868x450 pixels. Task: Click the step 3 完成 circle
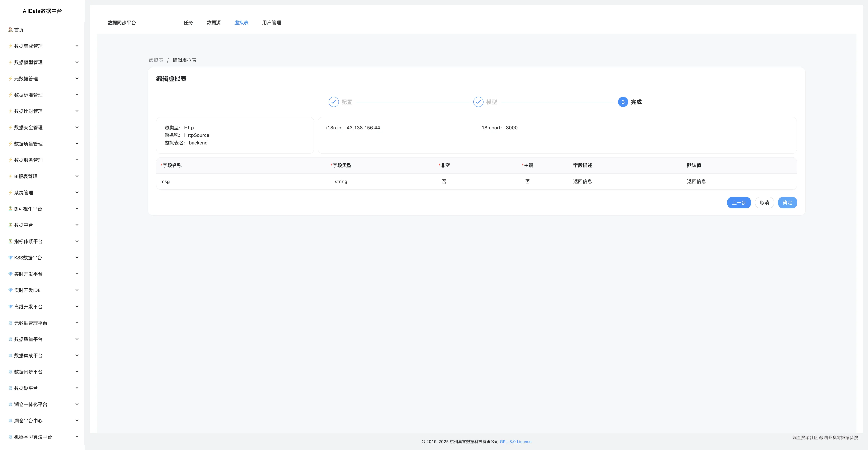tap(623, 102)
